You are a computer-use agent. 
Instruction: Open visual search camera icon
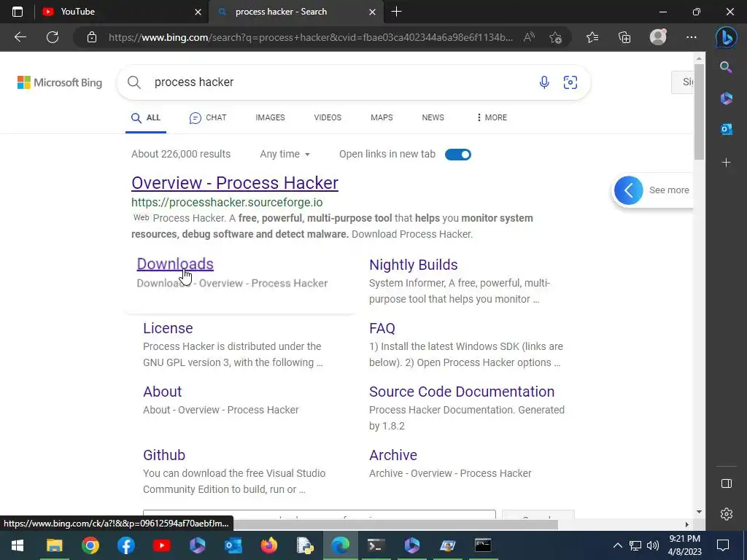click(x=570, y=82)
